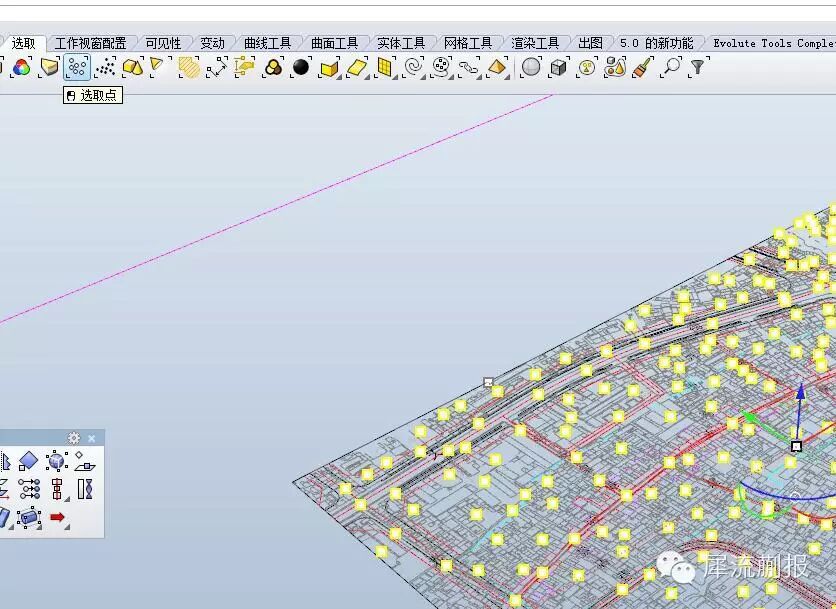Click the twist icon in floating toolbar
This screenshot has width=836, height=609.
85,488
